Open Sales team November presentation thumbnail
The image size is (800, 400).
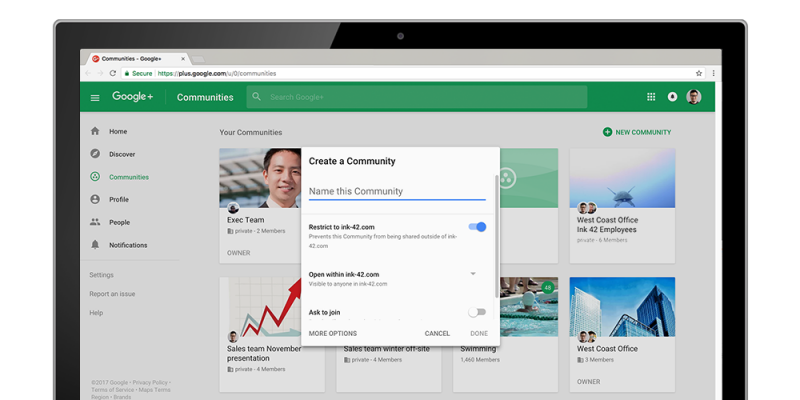point(260,307)
